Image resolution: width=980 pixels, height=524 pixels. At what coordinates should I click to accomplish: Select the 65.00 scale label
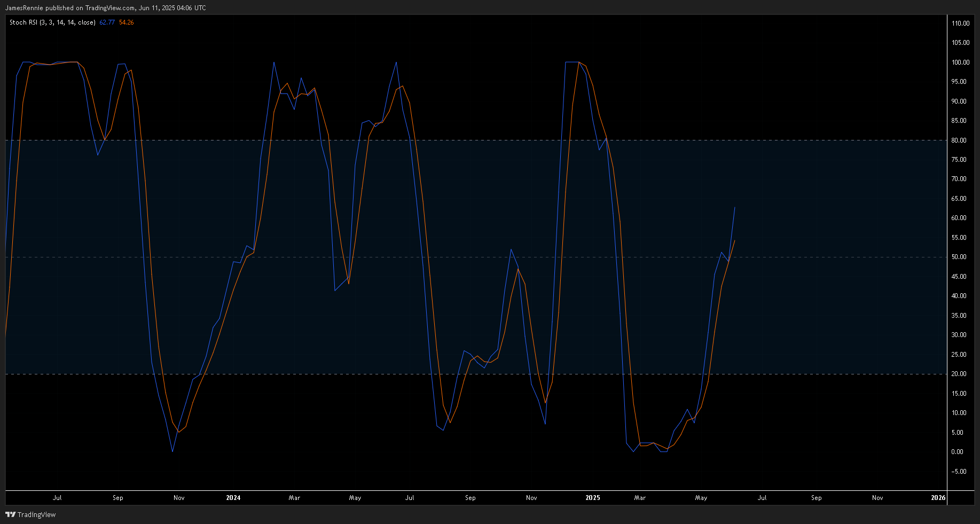click(959, 199)
